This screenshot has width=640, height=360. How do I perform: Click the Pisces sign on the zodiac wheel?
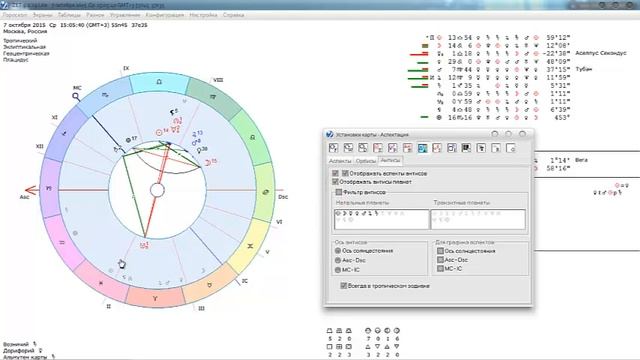point(101,283)
